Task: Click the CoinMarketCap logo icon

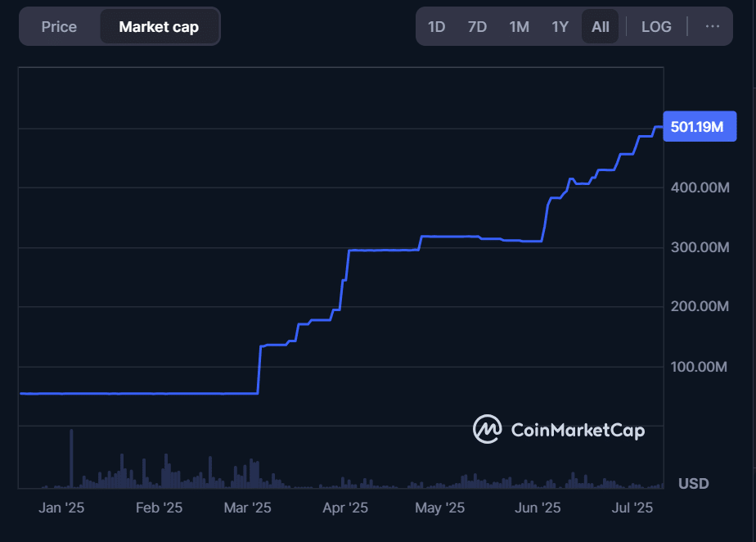Action: click(x=488, y=429)
